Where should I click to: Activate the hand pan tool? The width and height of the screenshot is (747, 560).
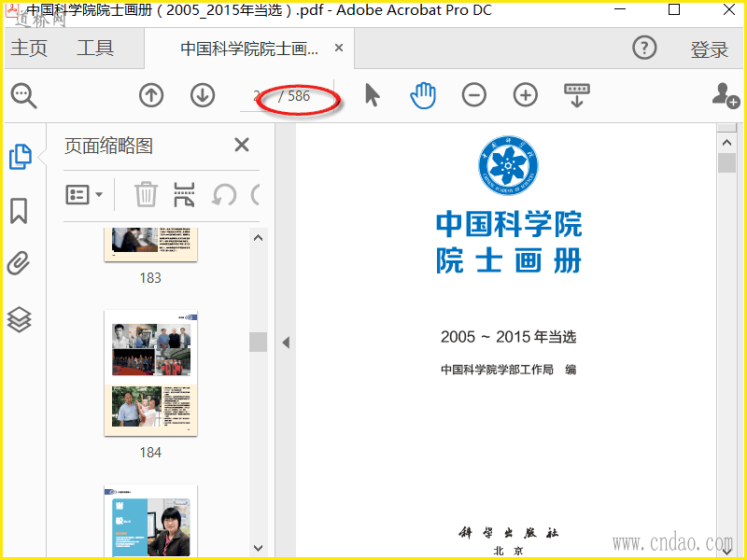[x=423, y=95]
